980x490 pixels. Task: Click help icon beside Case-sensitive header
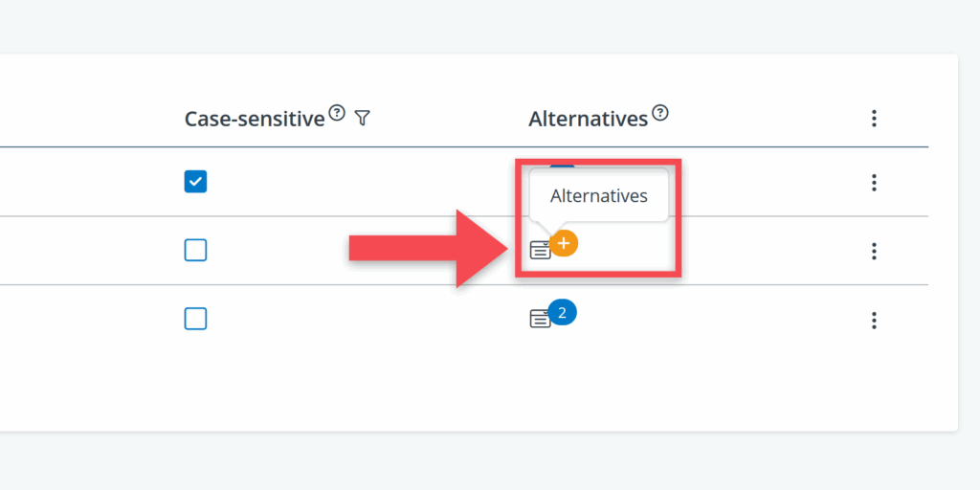[x=336, y=113]
